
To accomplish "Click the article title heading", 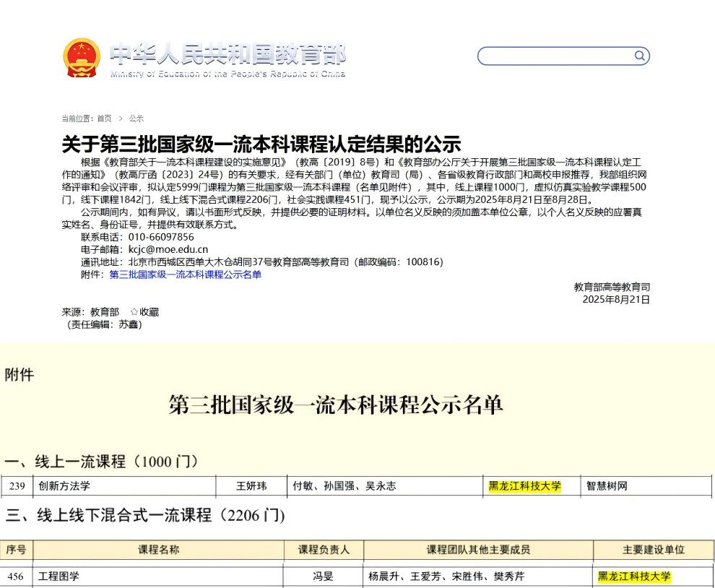I will [x=261, y=144].
